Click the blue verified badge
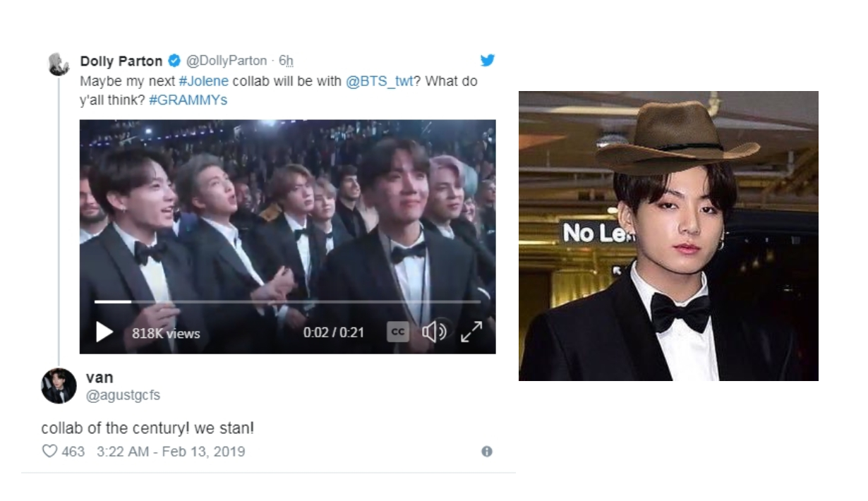 tap(174, 61)
